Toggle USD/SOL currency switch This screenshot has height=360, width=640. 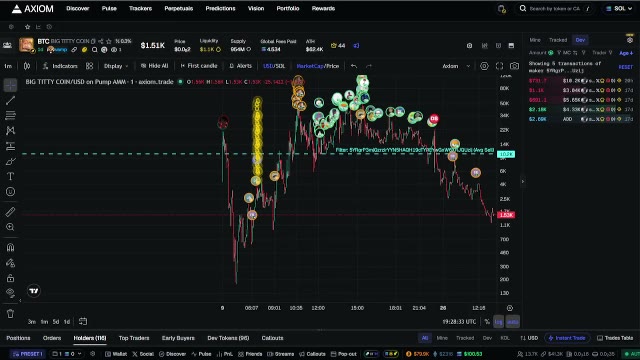coord(274,66)
